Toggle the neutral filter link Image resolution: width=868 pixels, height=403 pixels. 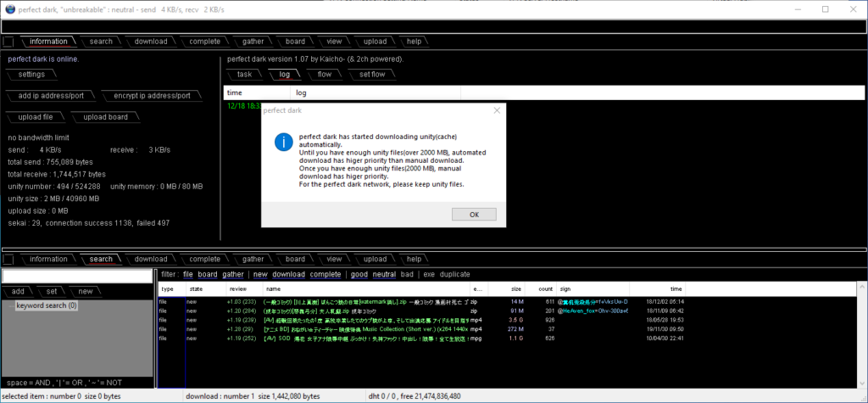coord(384,274)
